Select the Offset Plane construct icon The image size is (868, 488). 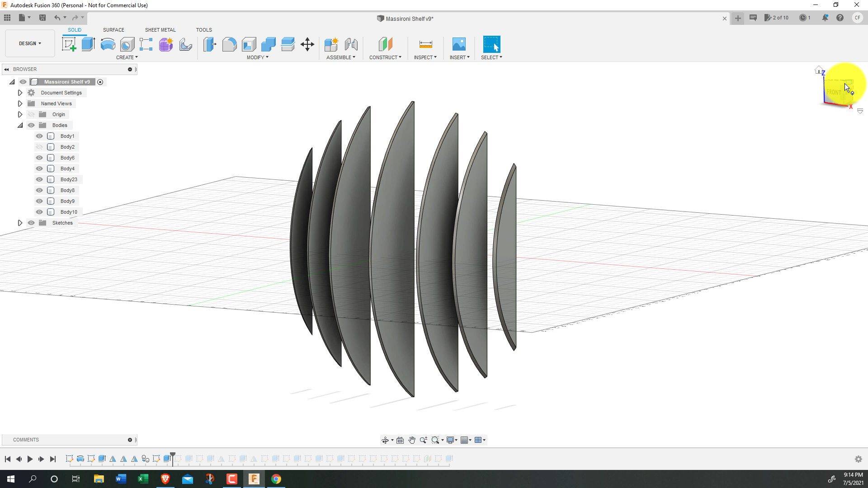[385, 44]
